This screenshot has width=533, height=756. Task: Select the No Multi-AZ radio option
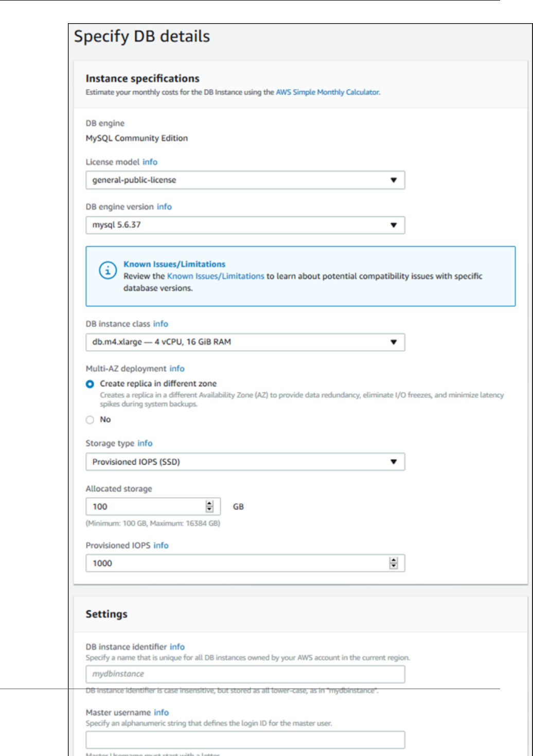tap(90, 420)
